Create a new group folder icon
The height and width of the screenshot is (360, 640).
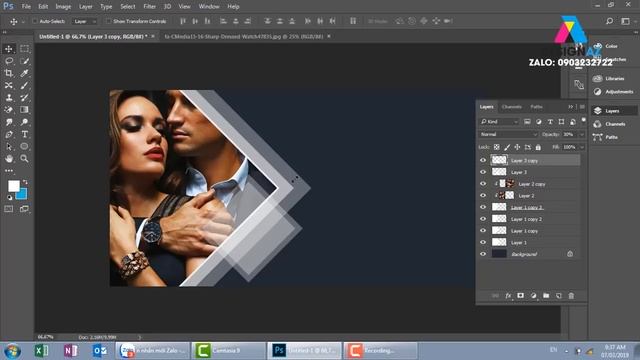546,296
